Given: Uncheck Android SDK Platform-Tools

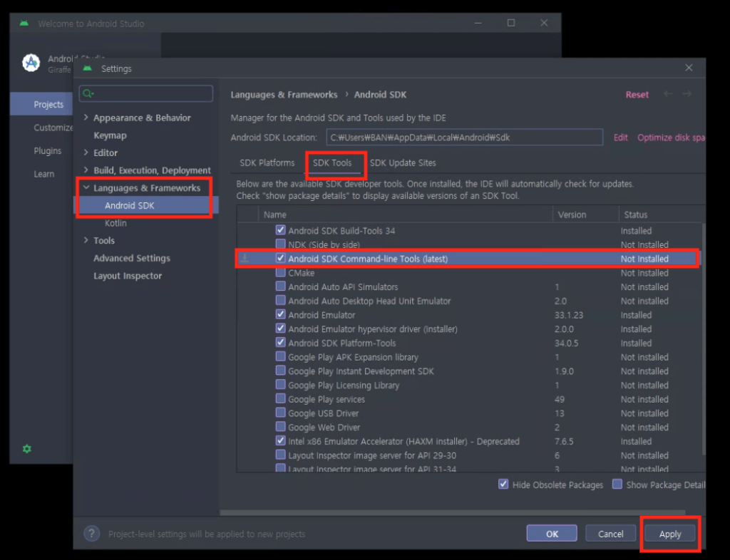Looking at the screenshot, I should [x=280, y=342].
